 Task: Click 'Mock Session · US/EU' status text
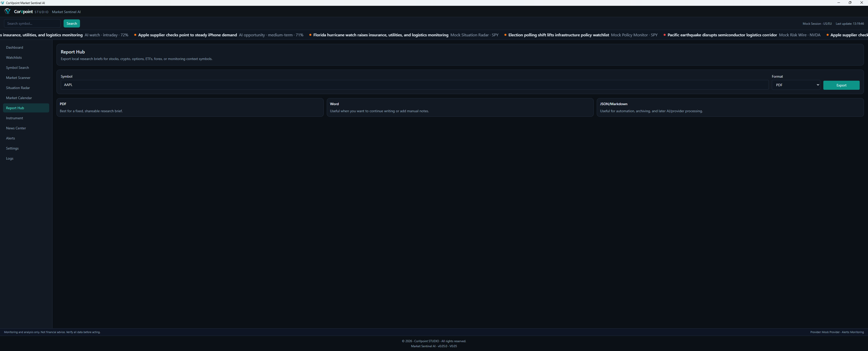coord(817,24)
